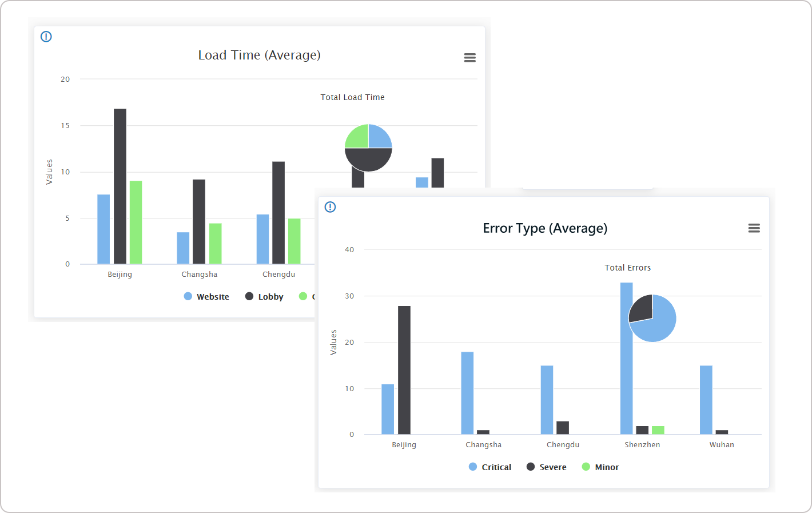Click the Error Type (Average) chart title
The height and width of the screenshot is (513, 812).
coord(545,228)
